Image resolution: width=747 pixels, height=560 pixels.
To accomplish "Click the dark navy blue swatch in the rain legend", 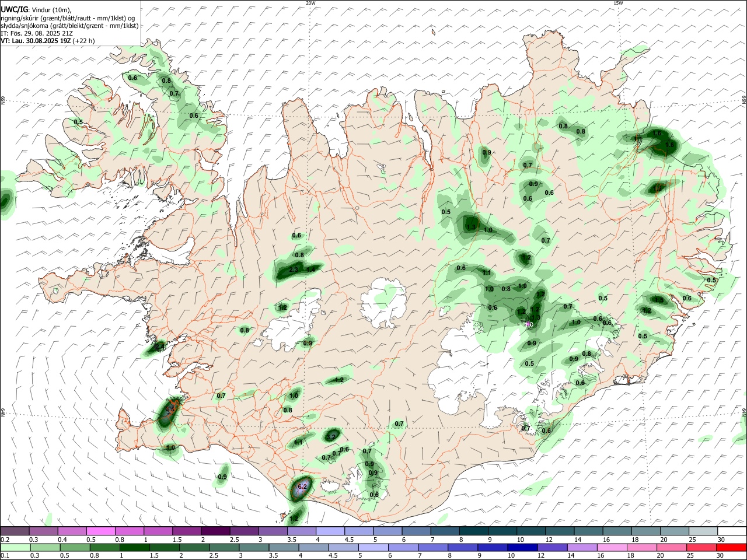I will point(522,547).
